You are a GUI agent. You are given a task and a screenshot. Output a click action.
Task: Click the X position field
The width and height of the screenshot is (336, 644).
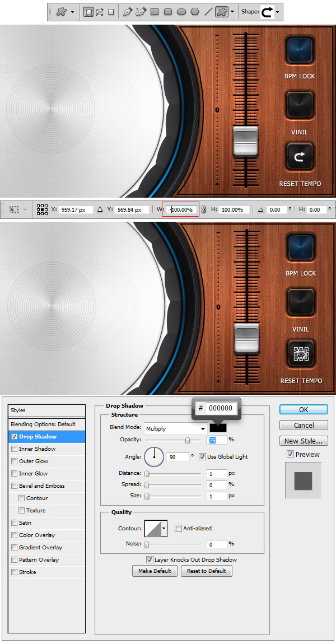tap(76, 209)
